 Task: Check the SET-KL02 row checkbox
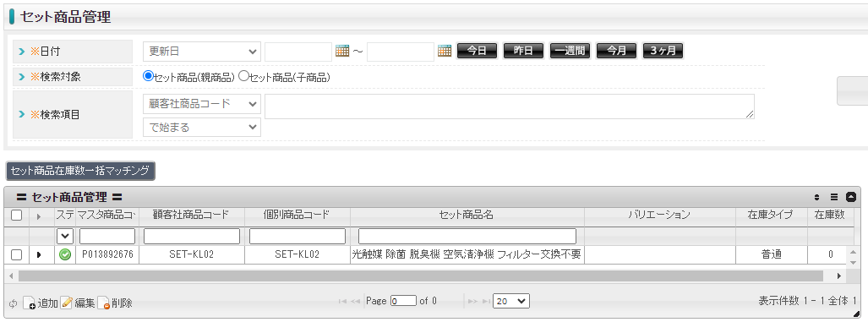(17, 255)
